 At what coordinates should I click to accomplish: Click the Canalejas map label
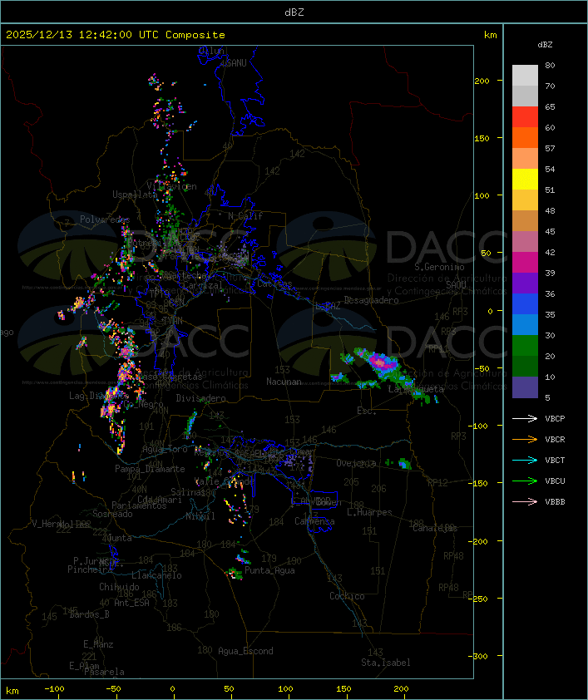coord(435,529)
